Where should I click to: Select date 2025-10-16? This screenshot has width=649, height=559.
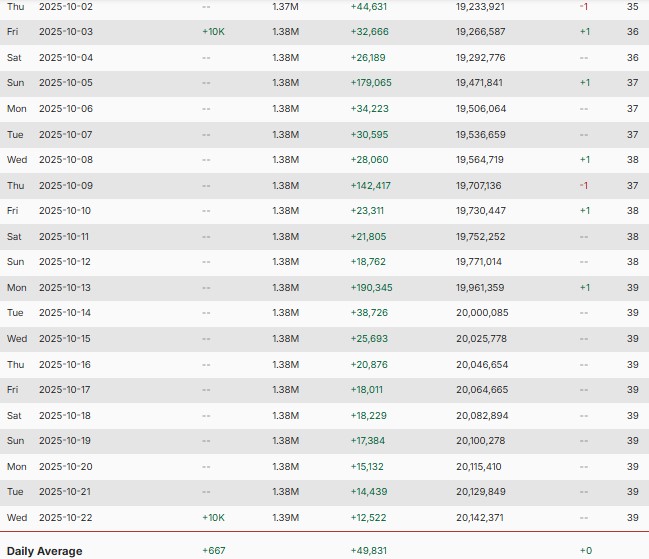coord(65,365)
